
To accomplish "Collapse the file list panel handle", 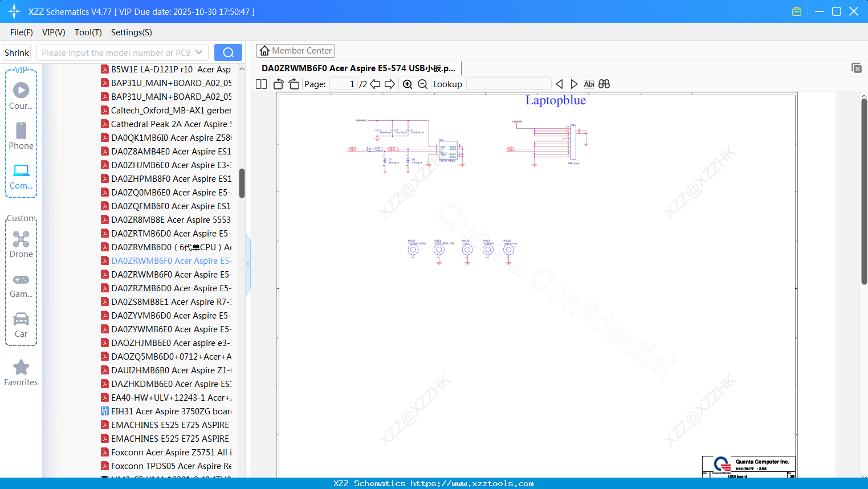I will coord(248,264).
